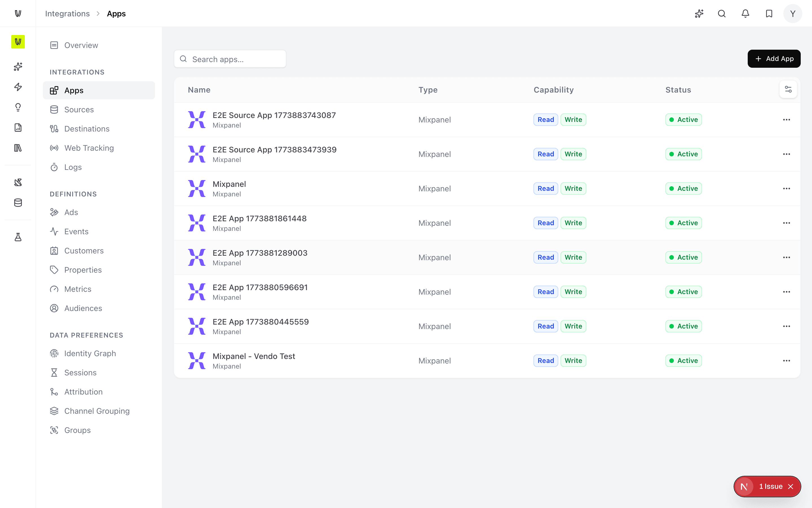Screen dimensions: 812x508
Task: Click Mixpanel logo of E2E Source App 1773883743087
Action: [197, 120]
